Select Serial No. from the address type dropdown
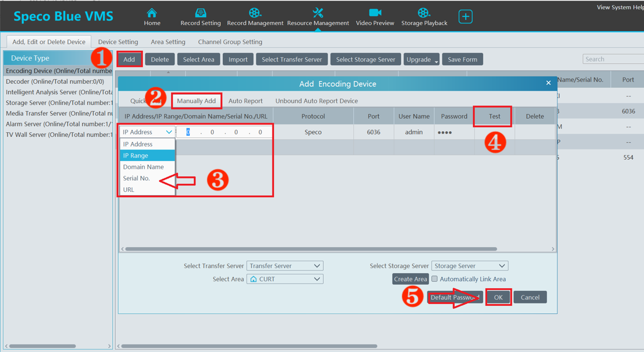 [137, 178]
